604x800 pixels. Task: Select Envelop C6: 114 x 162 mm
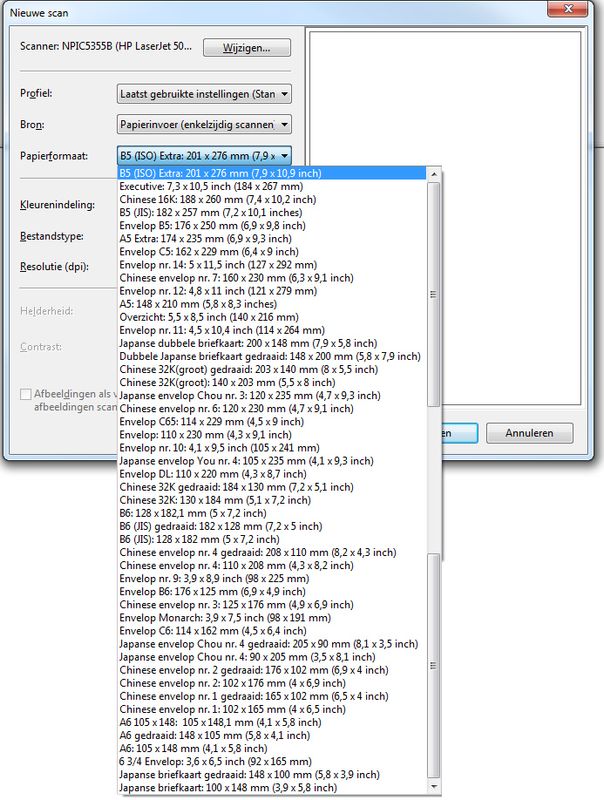[x=272, y=631]
